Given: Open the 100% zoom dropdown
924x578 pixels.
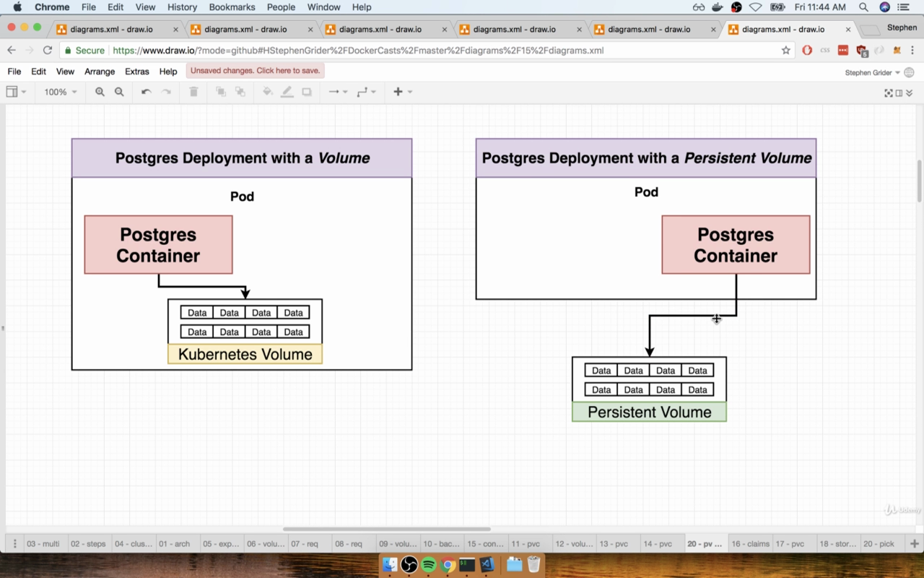Looking at the screenshot, I should (x=60, y=92).
